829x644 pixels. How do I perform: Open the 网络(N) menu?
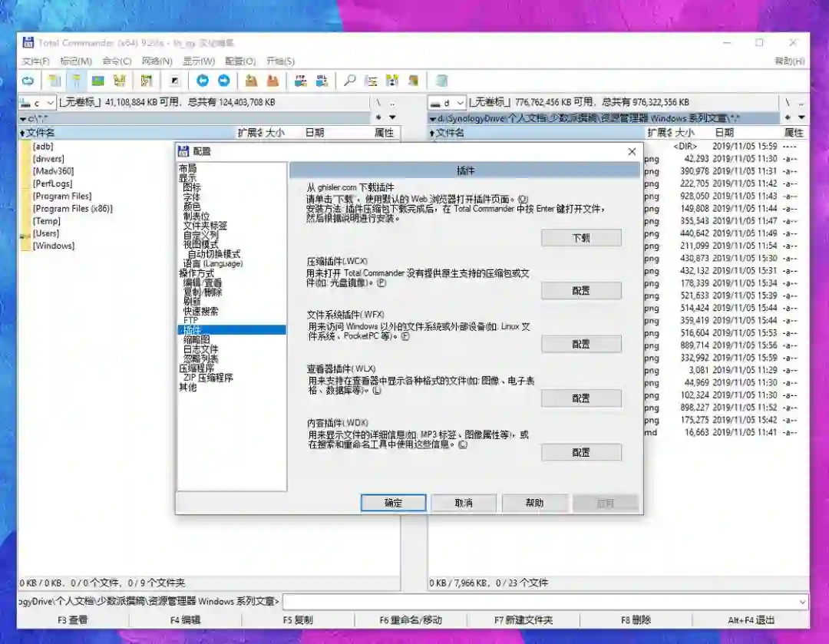(x=157, y=61)
